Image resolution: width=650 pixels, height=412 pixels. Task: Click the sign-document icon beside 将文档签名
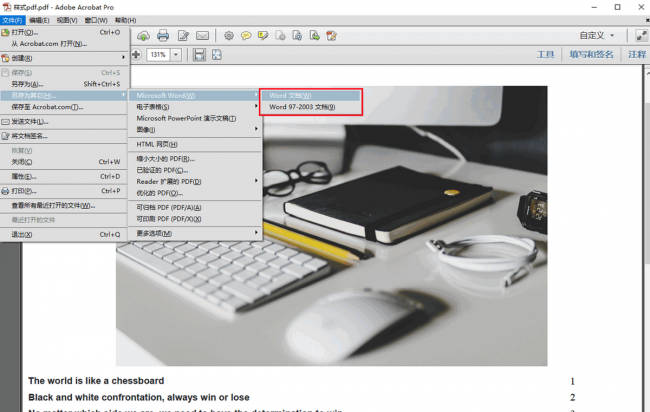coord(5,136)
